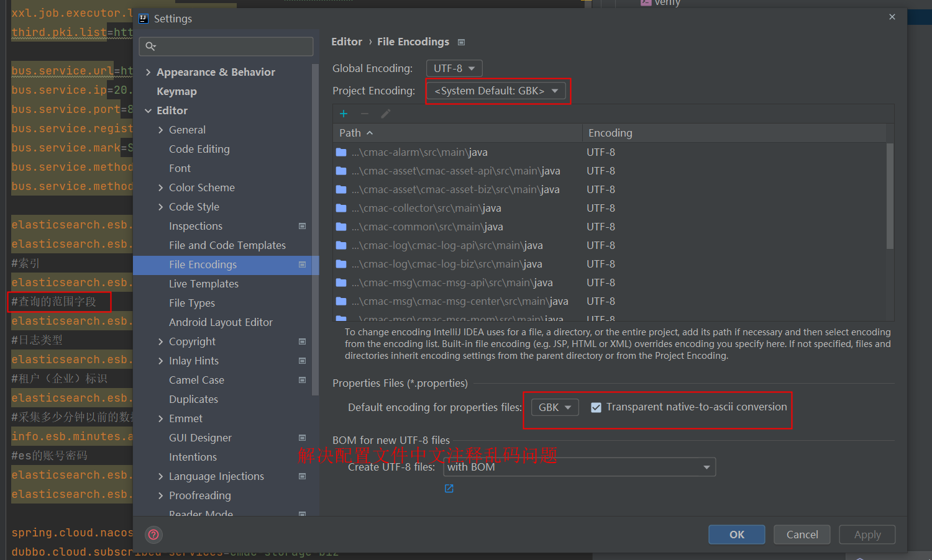This screenshot has height=560, width=932.
Task: Click the project-settings icon on Inspections row
Action: coord(303,226)
